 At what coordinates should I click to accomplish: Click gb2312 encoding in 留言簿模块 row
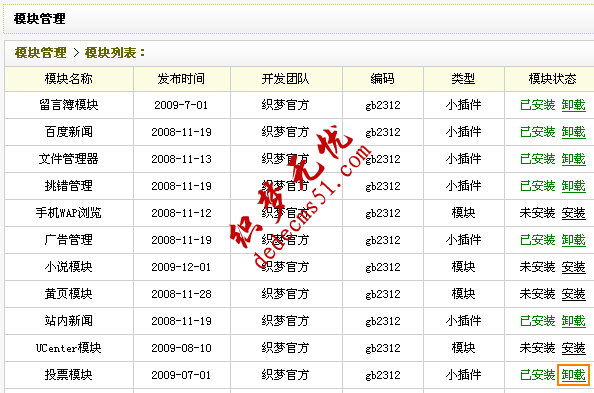(x=383, y=105)
